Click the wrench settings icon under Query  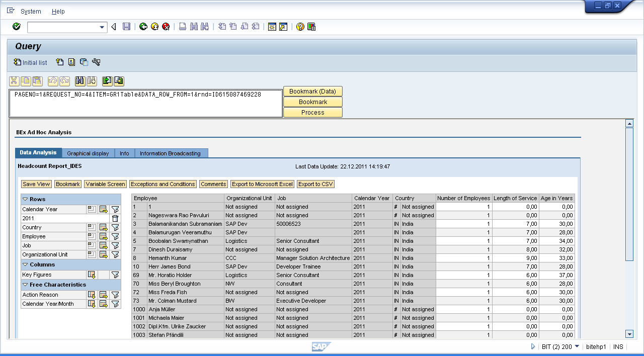[96, 62]
